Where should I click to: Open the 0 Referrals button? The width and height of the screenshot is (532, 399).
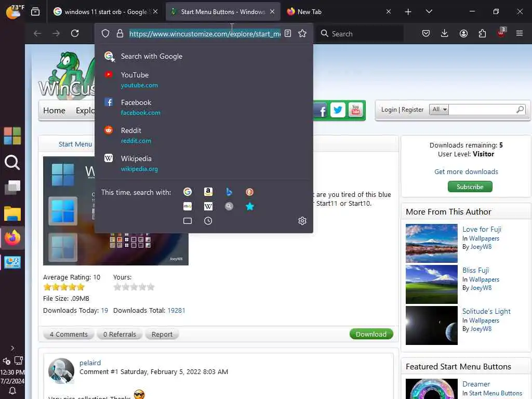(119, 334)
